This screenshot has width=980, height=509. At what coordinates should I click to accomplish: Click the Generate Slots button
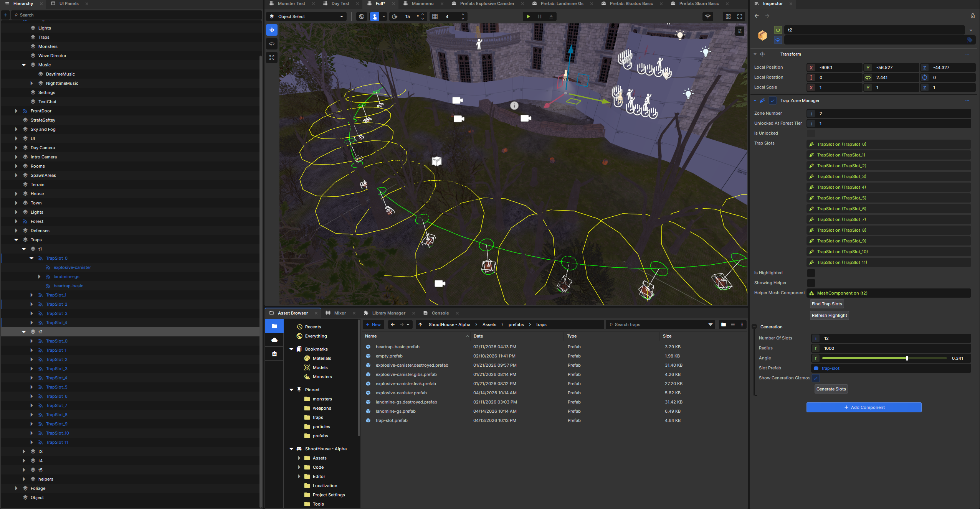pos(831,389)
